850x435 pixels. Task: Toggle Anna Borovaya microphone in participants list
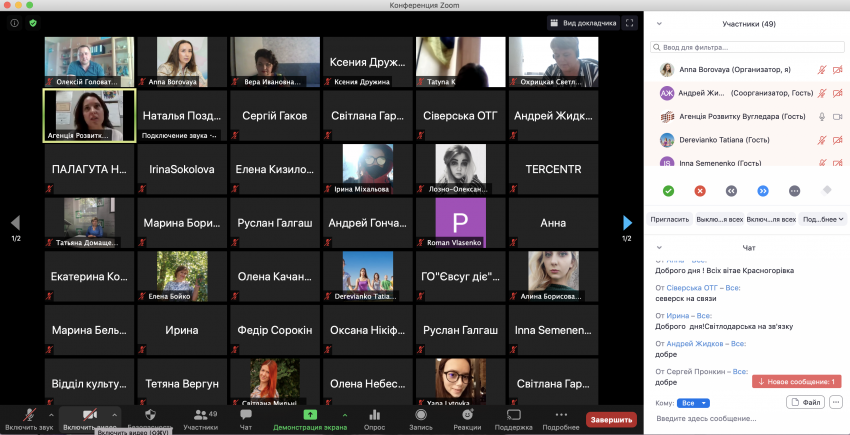point(822,70)
